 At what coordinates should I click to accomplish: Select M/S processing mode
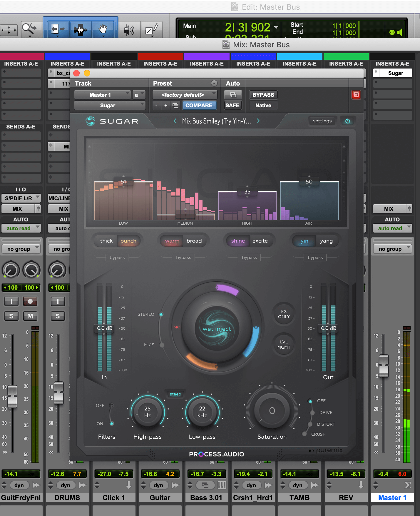162,345
